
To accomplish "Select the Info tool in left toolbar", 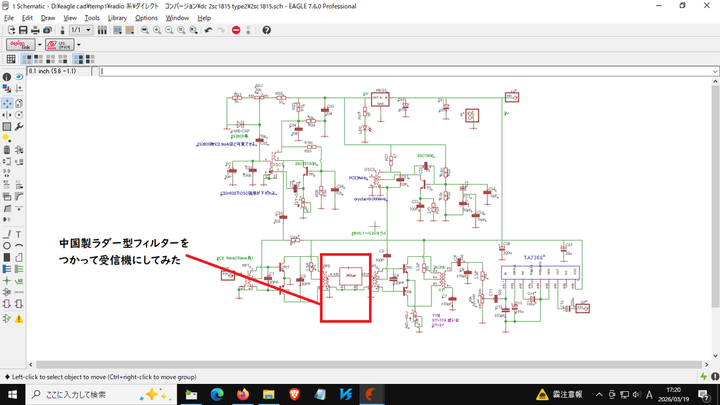I will (7, 77).
